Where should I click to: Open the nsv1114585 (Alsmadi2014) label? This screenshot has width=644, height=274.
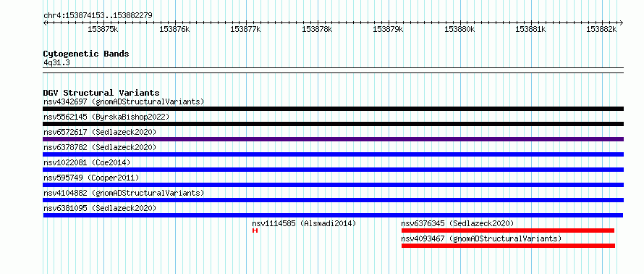(x=304, y=223)
